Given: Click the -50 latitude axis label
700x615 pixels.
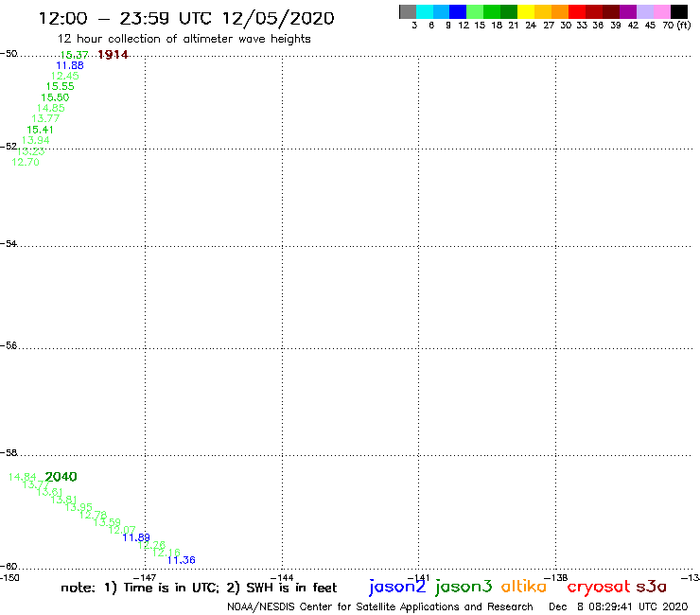Looking at the screenshot, I should 9,54.
